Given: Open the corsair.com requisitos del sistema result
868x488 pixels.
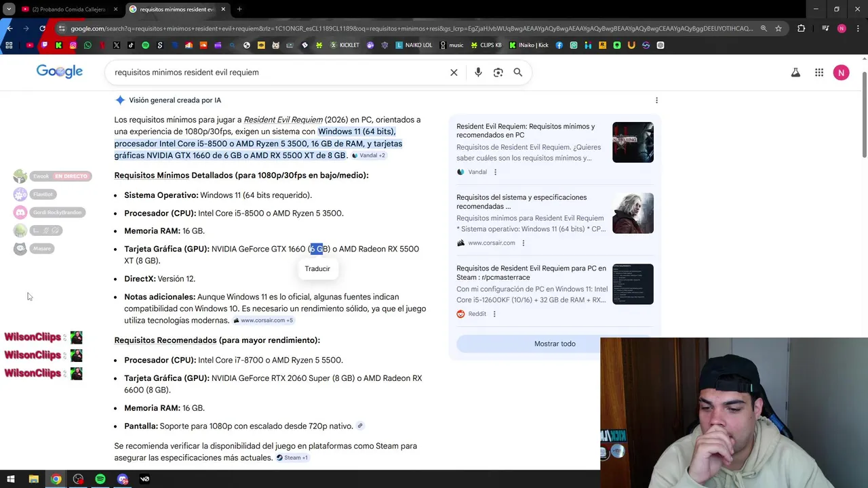Looking at the screenshot, I should click(x=521, y=202).
